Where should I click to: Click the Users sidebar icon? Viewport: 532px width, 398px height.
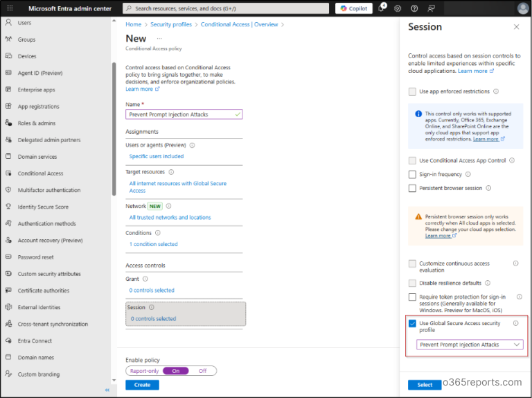(8, 22)
